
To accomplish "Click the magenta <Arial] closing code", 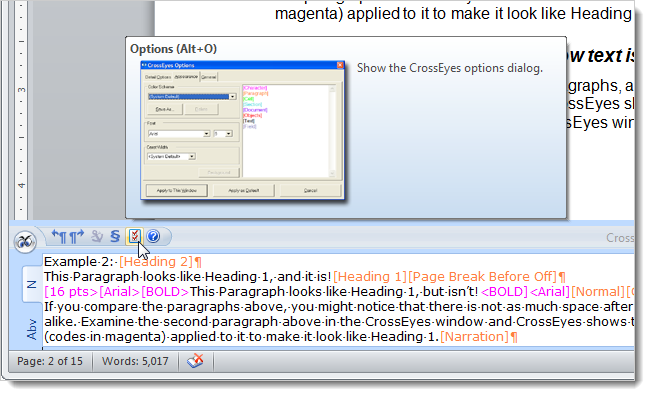I will click(550, 292).
